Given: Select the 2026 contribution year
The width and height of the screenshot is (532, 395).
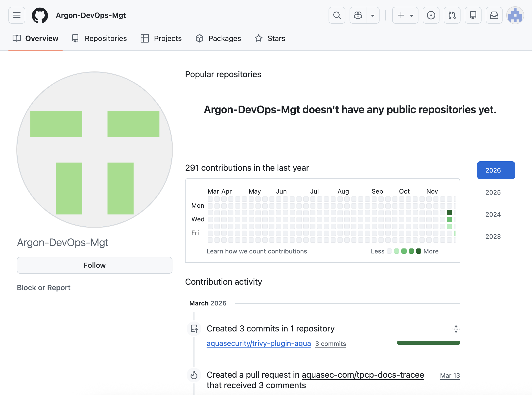Looking at the screenshot, I should coord(496,170).
